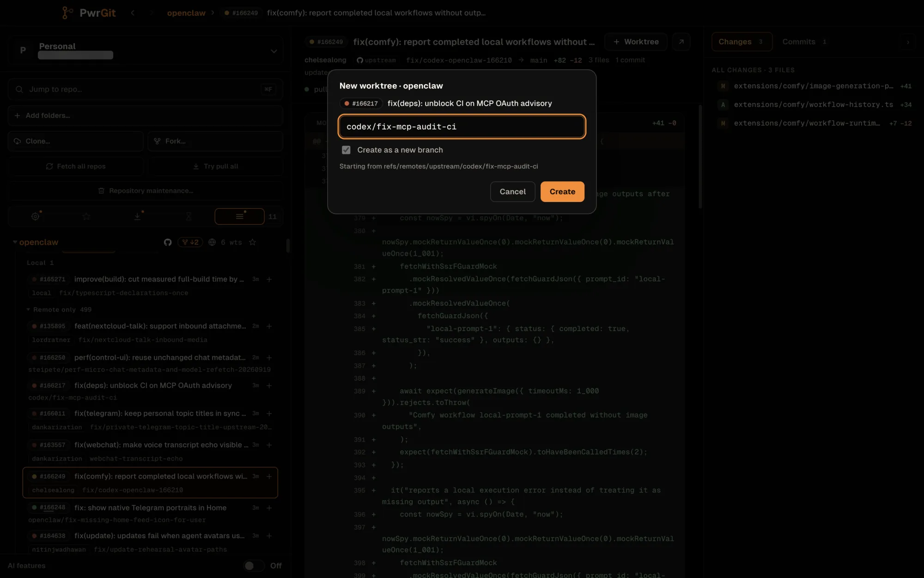Add worktree for #166250 with plus icon

(269, 358)
